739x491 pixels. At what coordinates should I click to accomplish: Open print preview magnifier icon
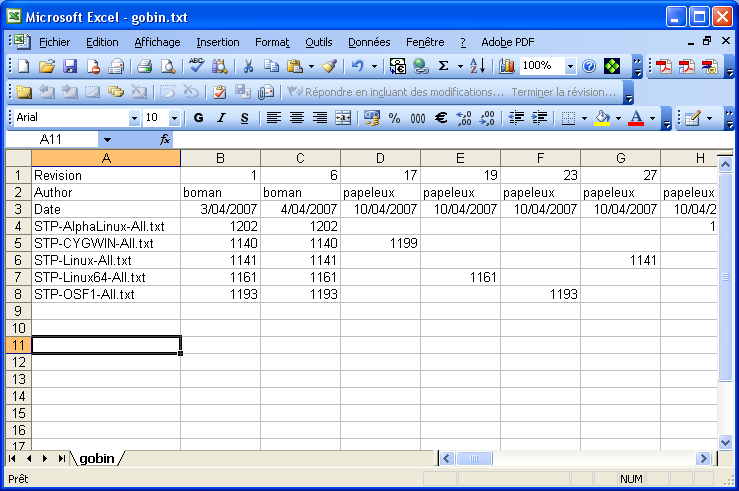point(167,66)
